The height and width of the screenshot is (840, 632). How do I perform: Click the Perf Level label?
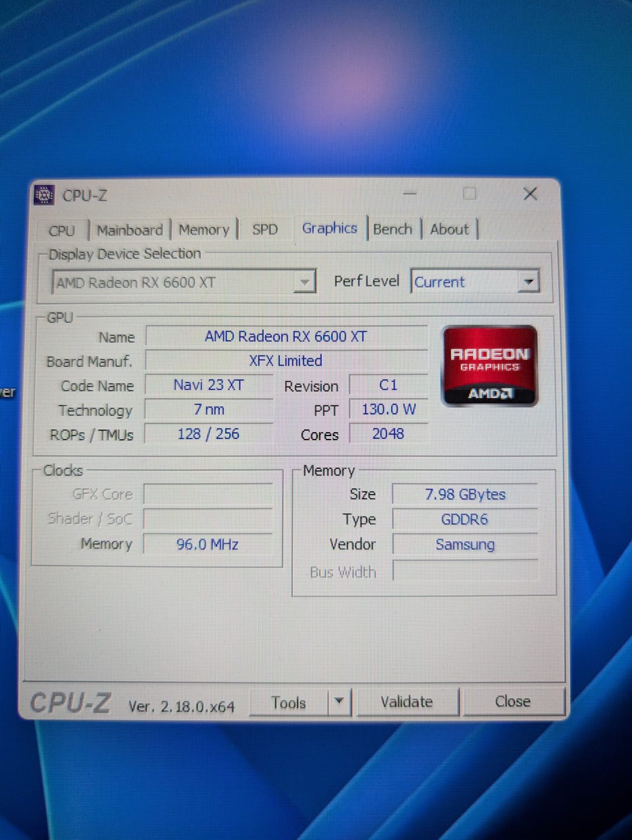pyautogui.click(x=367, y=281)
